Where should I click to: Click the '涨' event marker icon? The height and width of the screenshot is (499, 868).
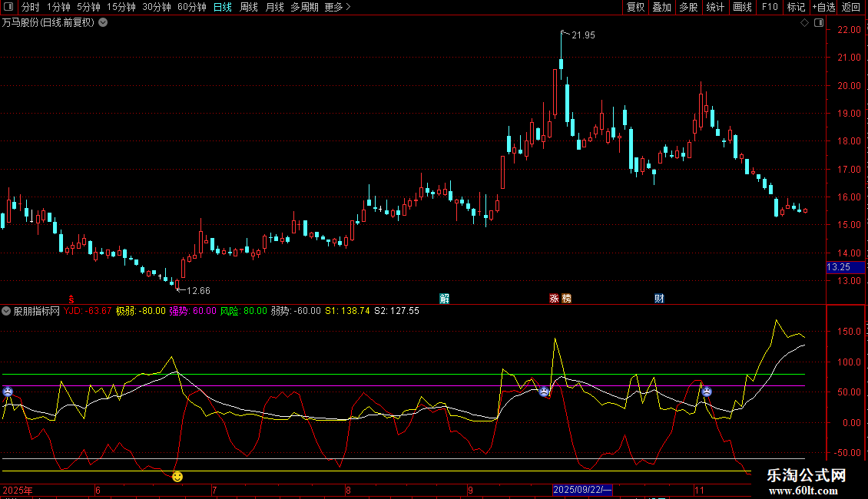554,299
